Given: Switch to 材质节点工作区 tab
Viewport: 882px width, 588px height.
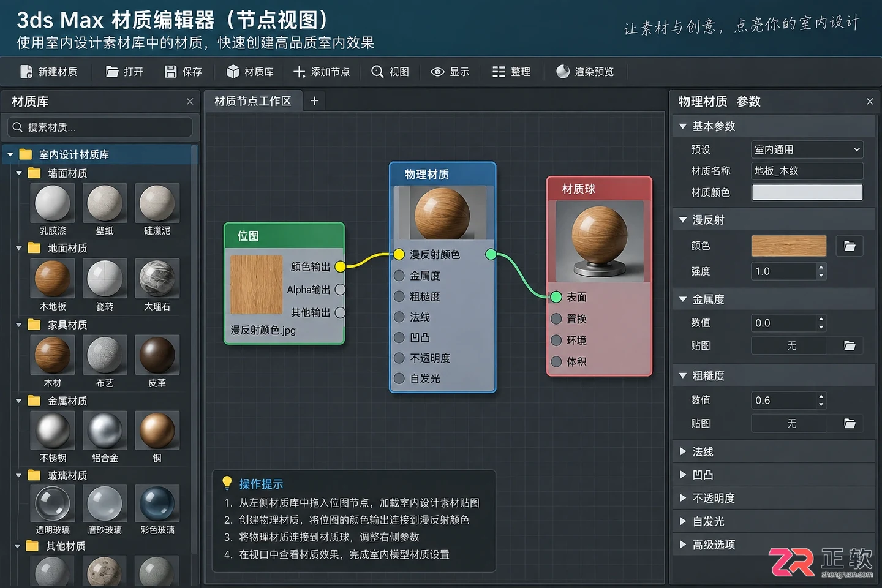Looking at the screenshot, I should click(x=252, y=101).
